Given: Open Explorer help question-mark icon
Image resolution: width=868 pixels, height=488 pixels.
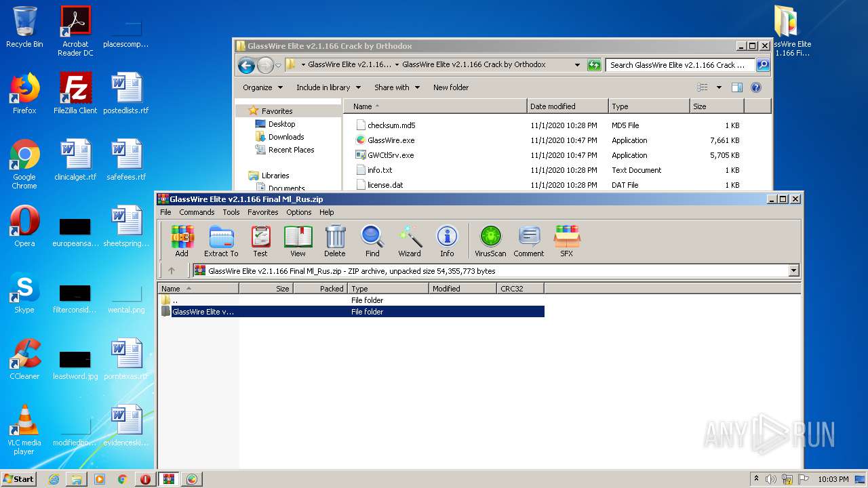Looking at the screenshot, I should click(756, 87).
